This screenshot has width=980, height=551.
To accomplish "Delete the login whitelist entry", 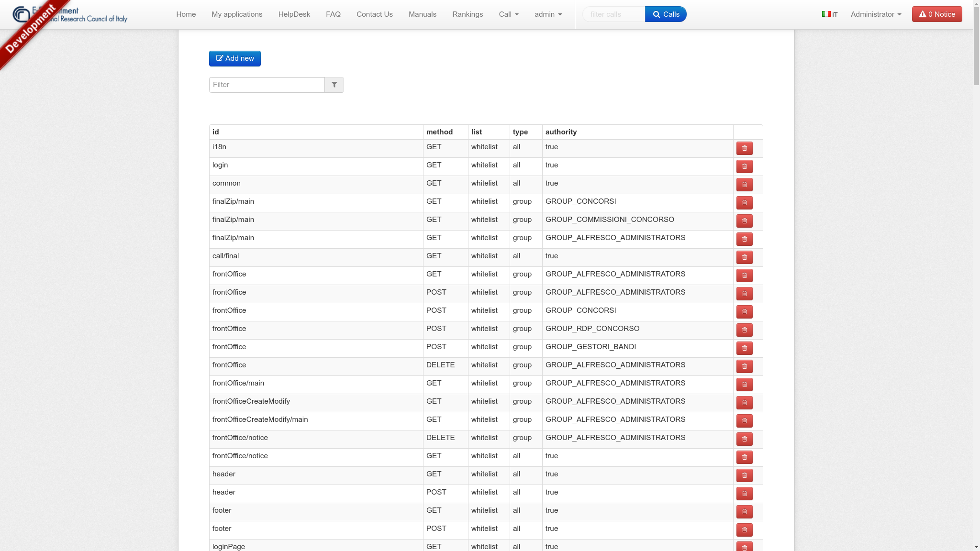I will point(744,166).
